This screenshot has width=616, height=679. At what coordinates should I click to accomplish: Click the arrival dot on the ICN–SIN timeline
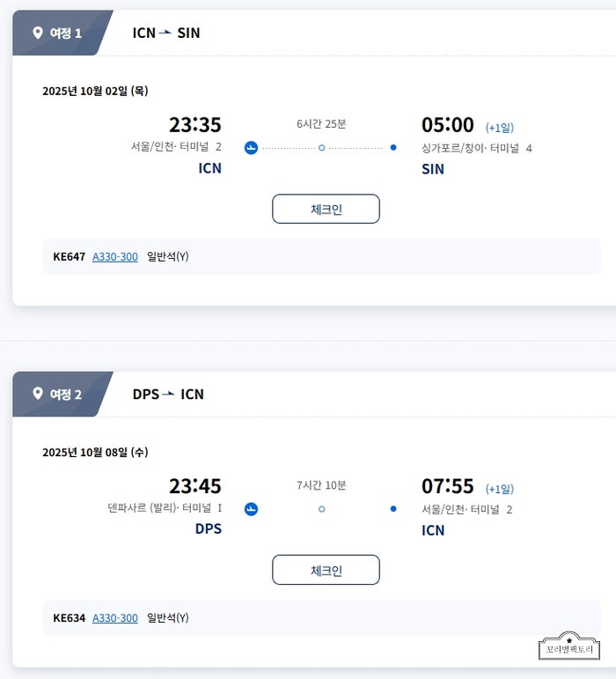click(x=393, y=147)
